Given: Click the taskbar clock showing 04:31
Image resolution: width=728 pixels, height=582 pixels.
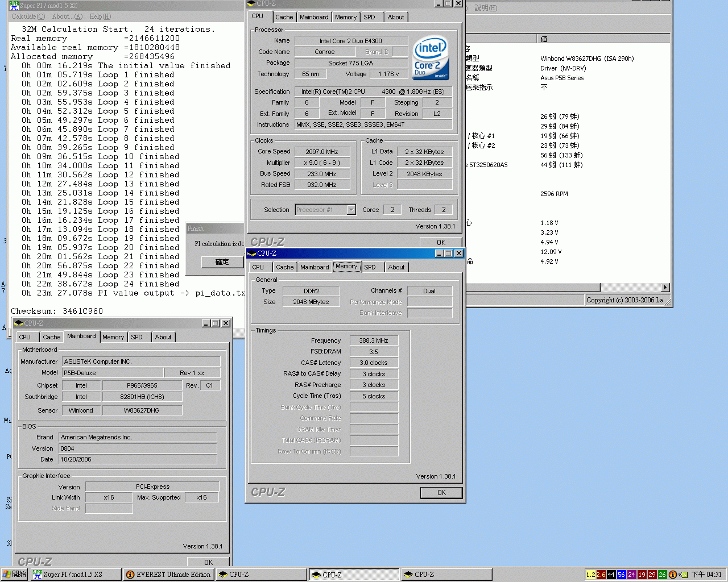Looking at the screenshot, I should pyautogui.click(x=706, y=575).
